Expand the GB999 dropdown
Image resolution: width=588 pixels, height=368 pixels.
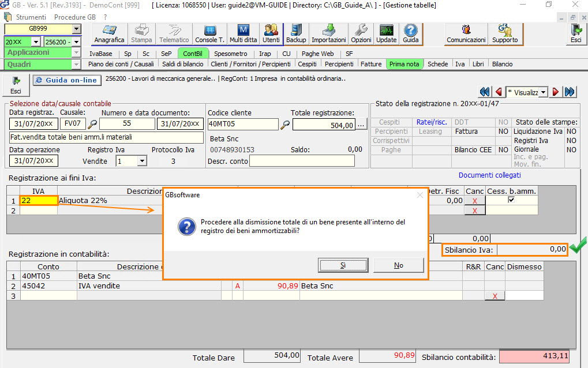click(77, 29)
